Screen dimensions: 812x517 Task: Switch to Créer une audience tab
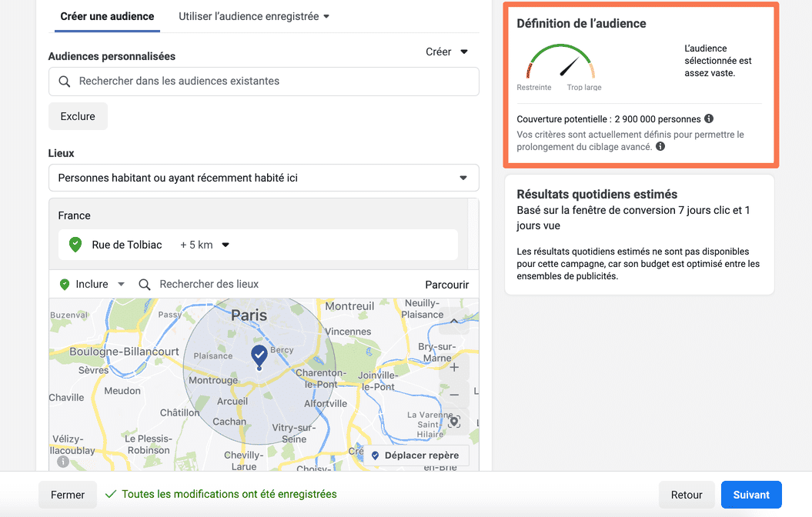(x=107, y=16)
